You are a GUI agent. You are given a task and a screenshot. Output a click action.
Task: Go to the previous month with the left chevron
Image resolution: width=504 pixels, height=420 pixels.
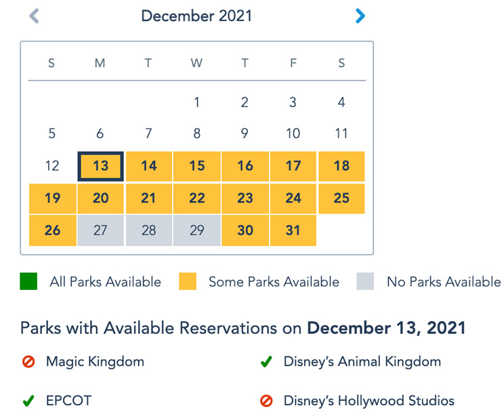coord(34,16)
